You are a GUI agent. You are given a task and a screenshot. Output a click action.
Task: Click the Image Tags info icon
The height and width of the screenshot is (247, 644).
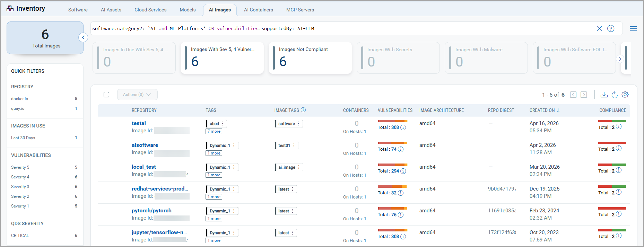pyautogui.click(x=303, y=110)
